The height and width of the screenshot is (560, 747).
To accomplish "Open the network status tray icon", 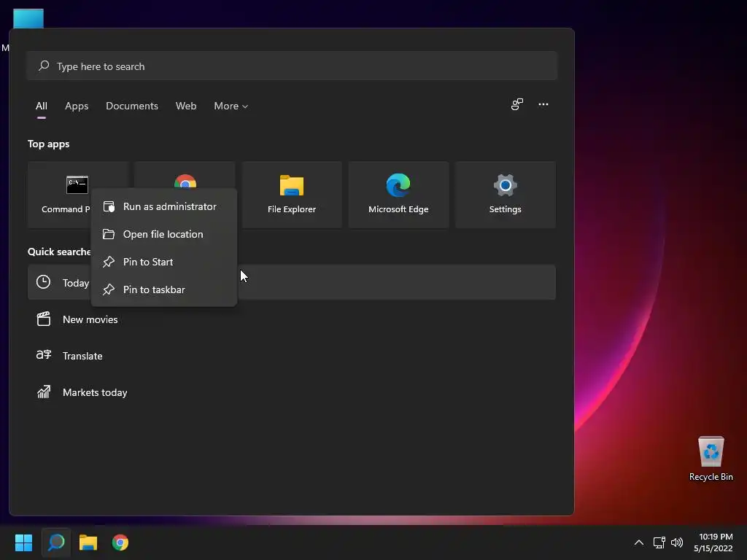I will click(x=659, y=542).
